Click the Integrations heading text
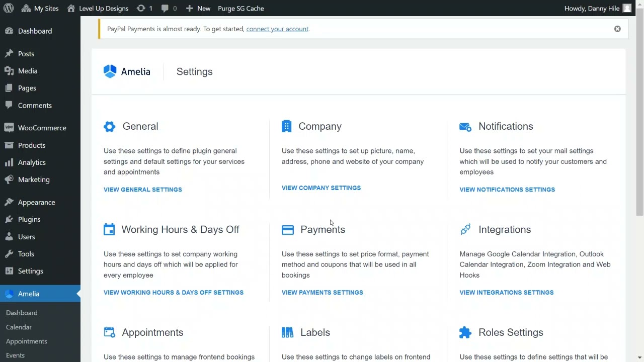644x362 pixels. point(505,229)
